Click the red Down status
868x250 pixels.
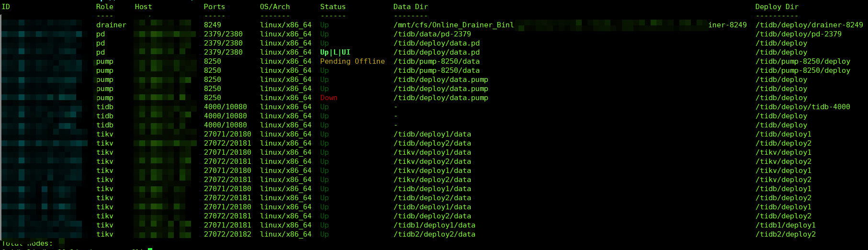click(328, 98)
